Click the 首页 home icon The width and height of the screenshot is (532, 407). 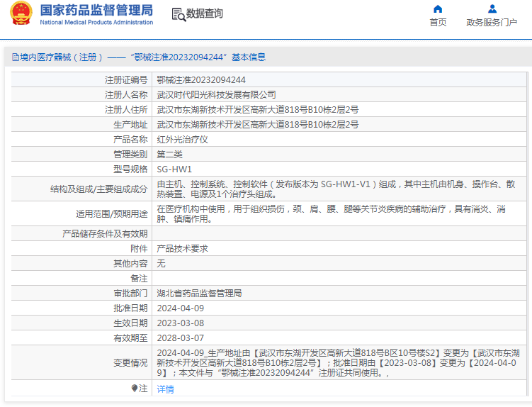(x=438, y=9)
